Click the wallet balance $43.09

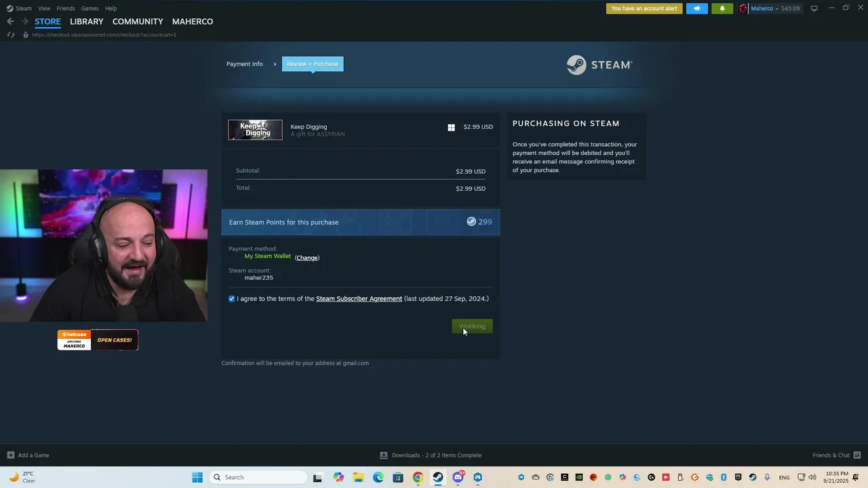[790, 8]
